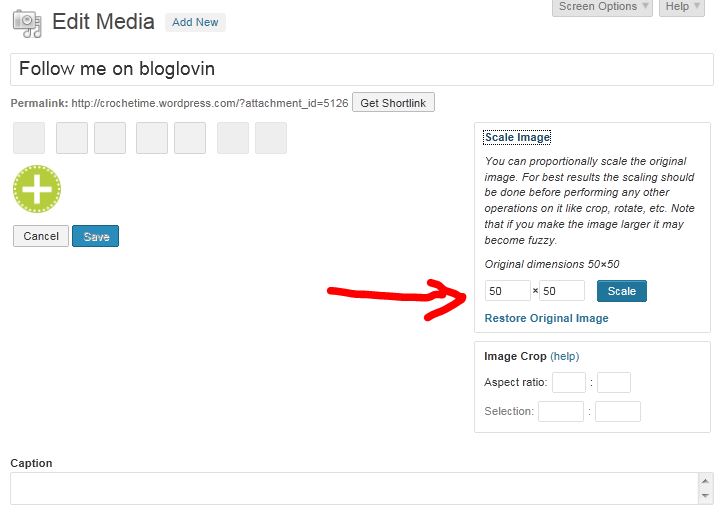Image resolution: width=726 pixels, height=519 pixels.
Task: Click the Restore Original Image link
Action: coord(546,318)
